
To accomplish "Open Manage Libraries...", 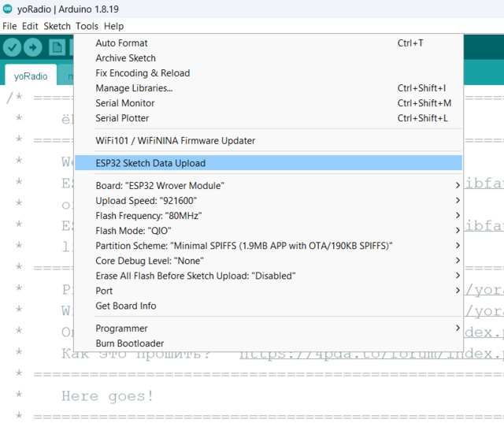I will pyautogui.click(x=269, y=88).
